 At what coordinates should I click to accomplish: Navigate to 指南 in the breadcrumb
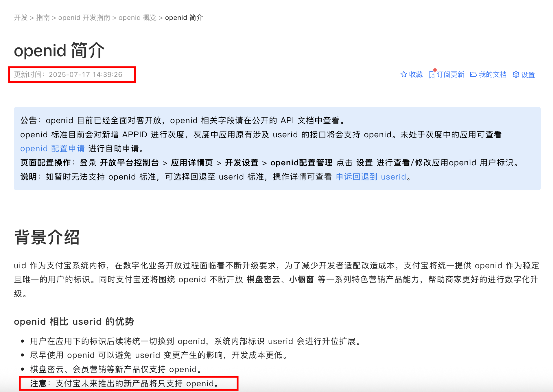[43, 18]
